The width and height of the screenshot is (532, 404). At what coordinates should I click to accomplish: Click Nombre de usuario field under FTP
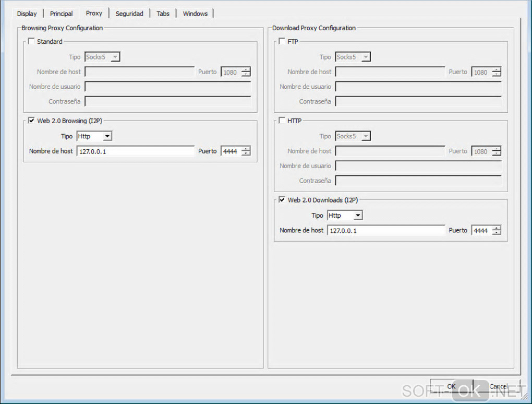pyautogui.click(x=418, y=87)
